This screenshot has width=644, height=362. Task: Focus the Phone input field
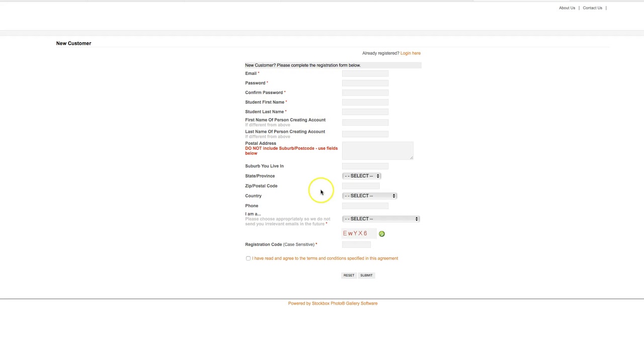pos(365,206)
